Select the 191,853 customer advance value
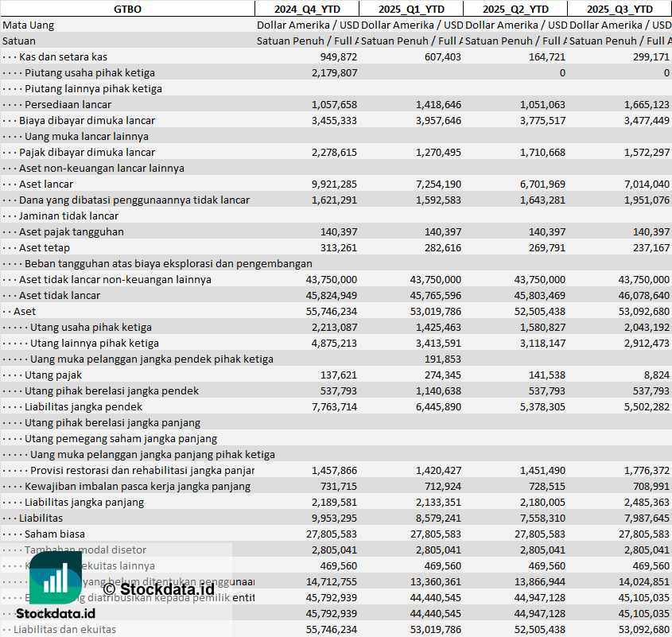Screen dimensions: 672x637 [442, 359]
